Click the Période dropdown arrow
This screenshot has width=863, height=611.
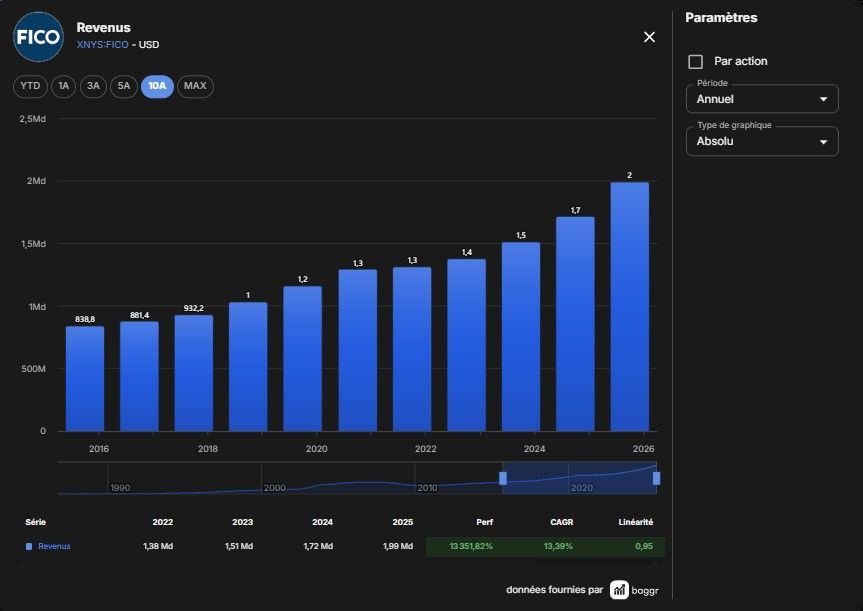pyautogui.click(x=823, y=100)
